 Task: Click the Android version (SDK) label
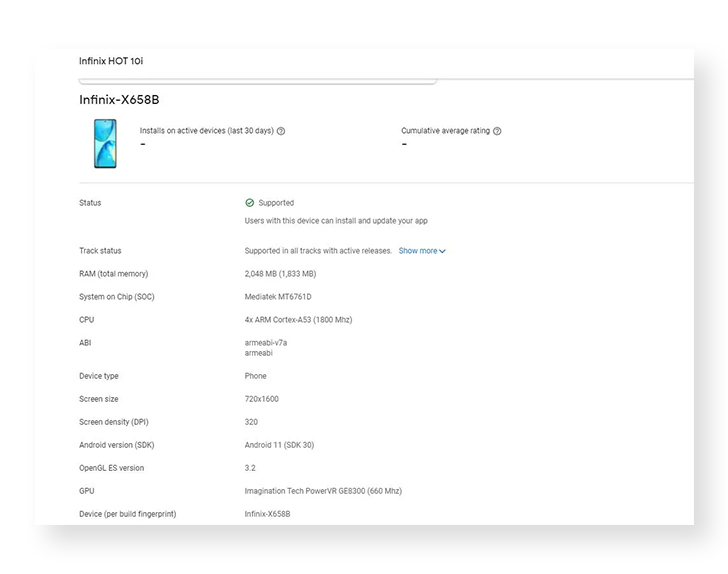pyautogui.click(x=117, y=445)
